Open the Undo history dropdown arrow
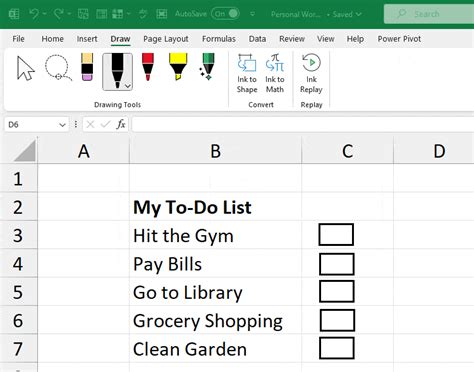 point(45,14)
